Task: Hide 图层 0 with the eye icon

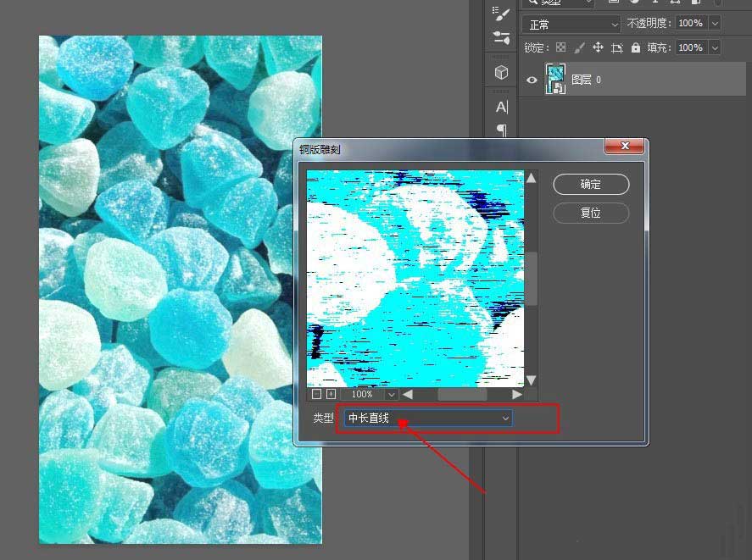Action: tap(532, 80)
